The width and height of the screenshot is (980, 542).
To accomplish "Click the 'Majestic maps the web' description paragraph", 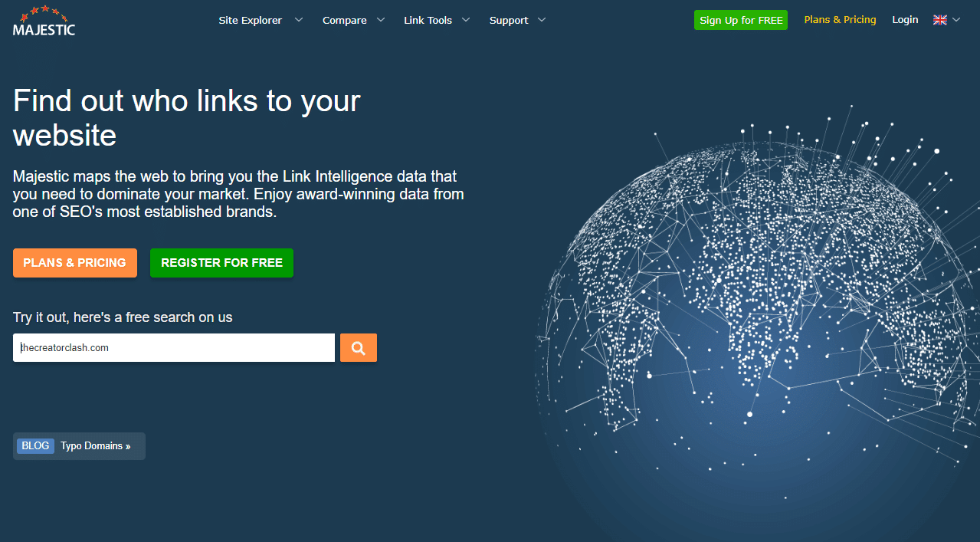I will tap(238, 195).
